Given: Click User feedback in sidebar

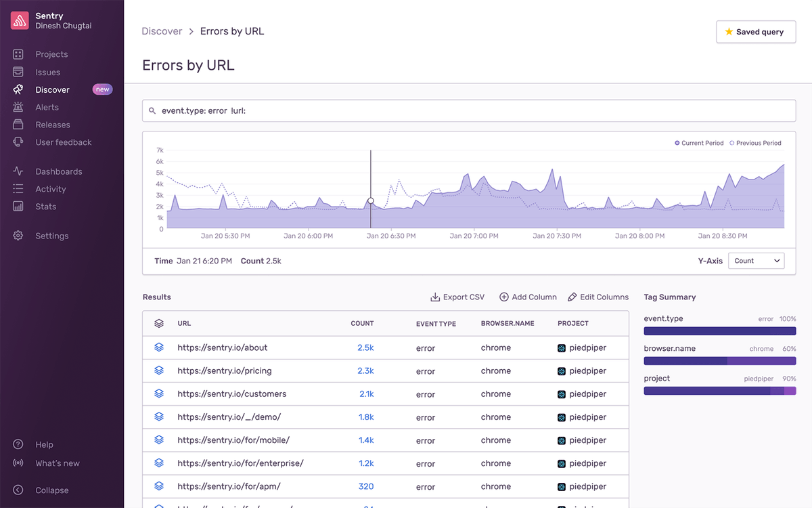Looking at the screenshot, I should tap(64, 142).
